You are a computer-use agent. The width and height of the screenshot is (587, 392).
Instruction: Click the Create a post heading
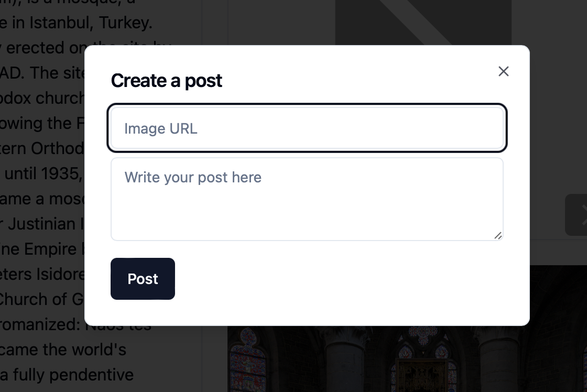pyautogui.click(x=167, y=81)
